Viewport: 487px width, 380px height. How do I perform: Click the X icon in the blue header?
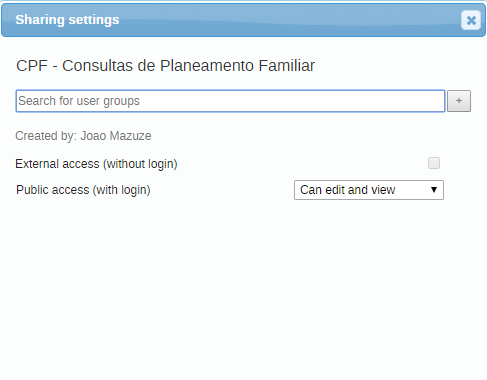(471, 20)
